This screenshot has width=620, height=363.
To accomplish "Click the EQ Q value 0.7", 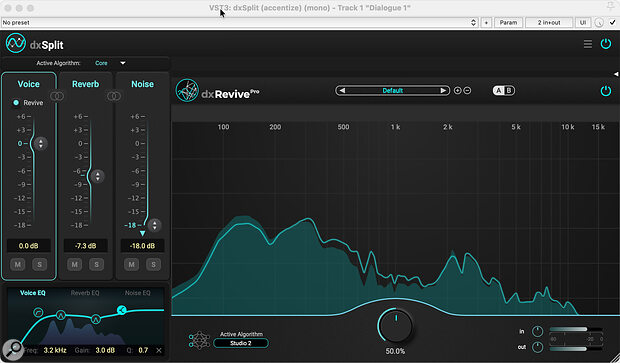I will coord(143,350).
